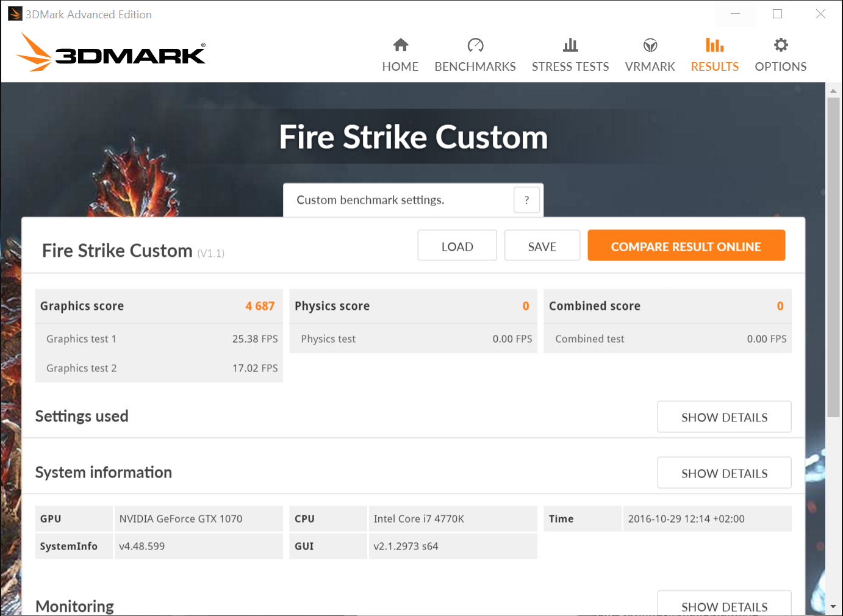The width and height of the screenshot is (843, 616).
Task: Close the 3DMark window
Action: point(820,13)
